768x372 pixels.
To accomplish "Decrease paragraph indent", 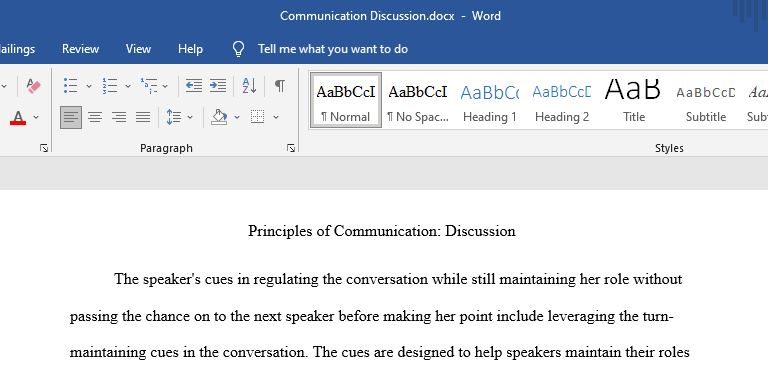I will coord(194,86).
